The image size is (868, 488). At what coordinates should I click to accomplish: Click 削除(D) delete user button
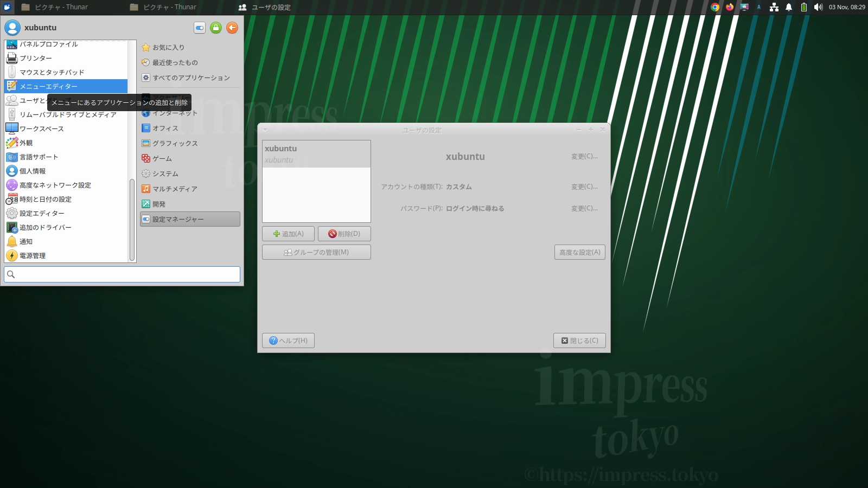[344, 234]
